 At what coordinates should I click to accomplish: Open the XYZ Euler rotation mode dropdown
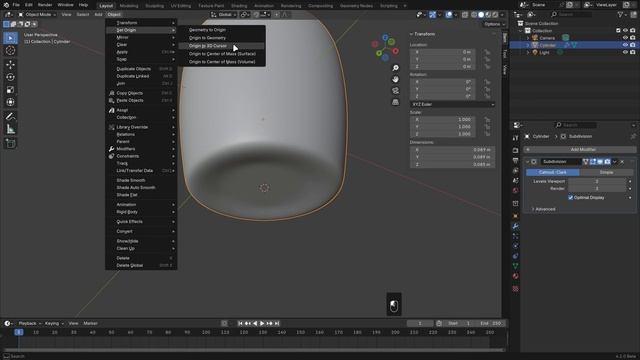pyautogui.click(x=452, y=104)
